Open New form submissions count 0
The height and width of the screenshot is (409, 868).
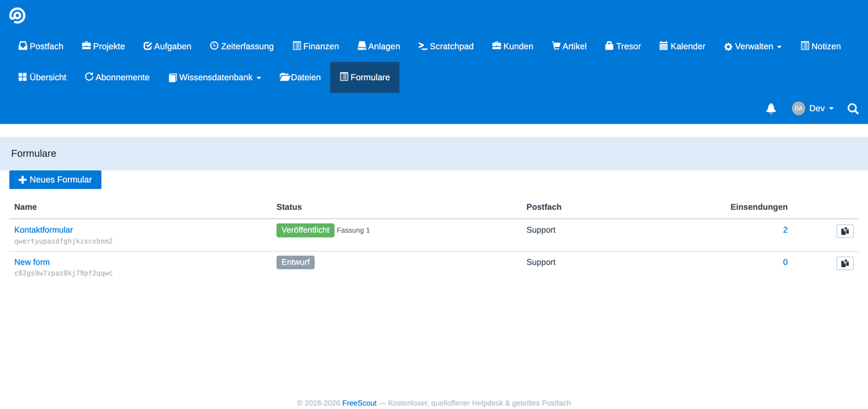coord(785,262)
